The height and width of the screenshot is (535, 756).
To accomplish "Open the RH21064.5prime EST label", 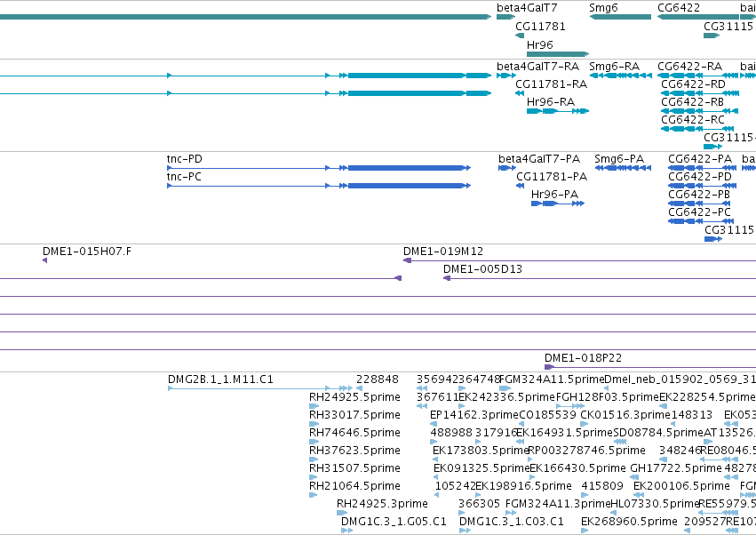I will [354, 486].
